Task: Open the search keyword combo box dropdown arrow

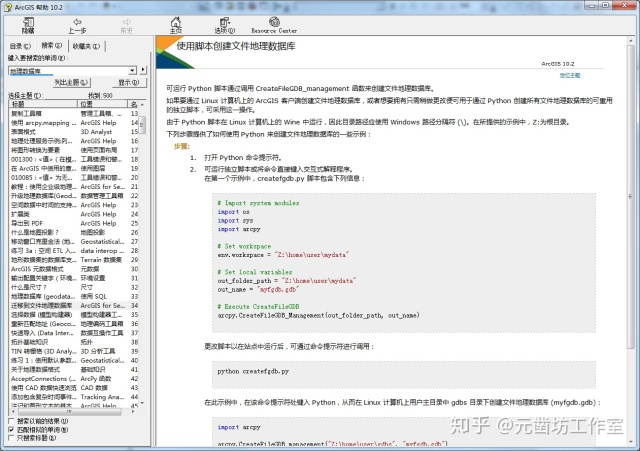Action: click(132, 71)
